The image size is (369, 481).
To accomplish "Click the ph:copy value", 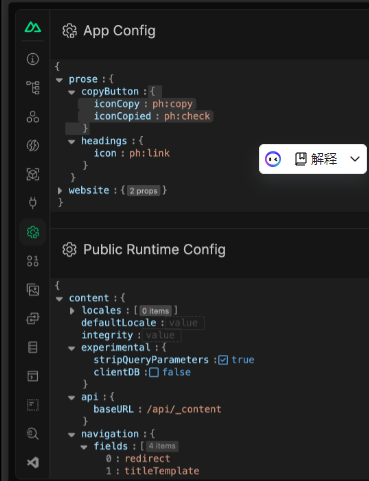I will point(172,104).
